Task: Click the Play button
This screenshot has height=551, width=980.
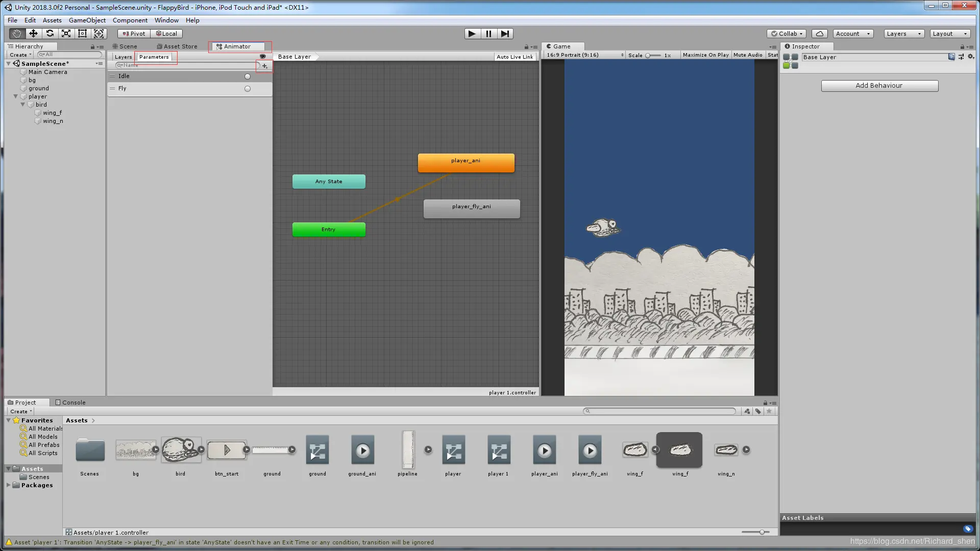Action: pyautogui.click(x=472, y=34)
